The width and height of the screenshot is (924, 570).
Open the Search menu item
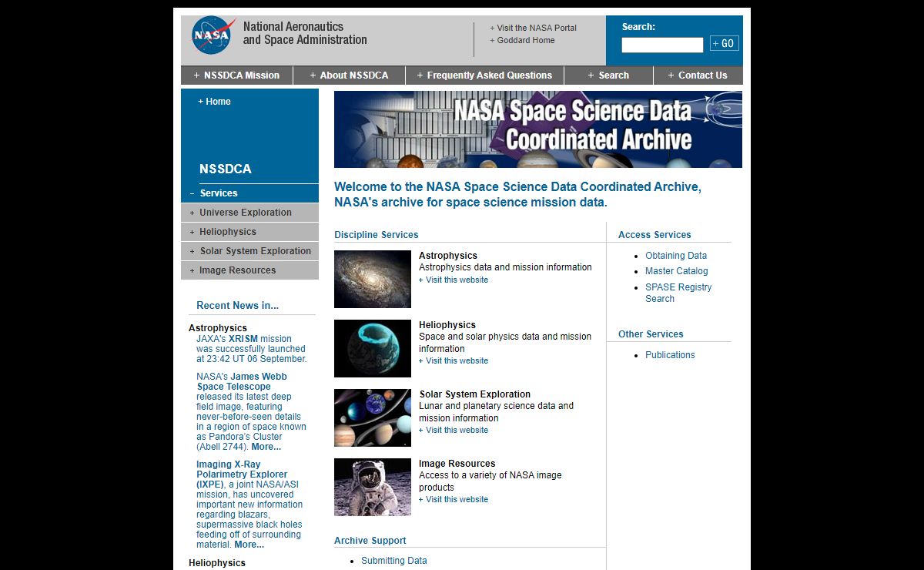[609, 75]
